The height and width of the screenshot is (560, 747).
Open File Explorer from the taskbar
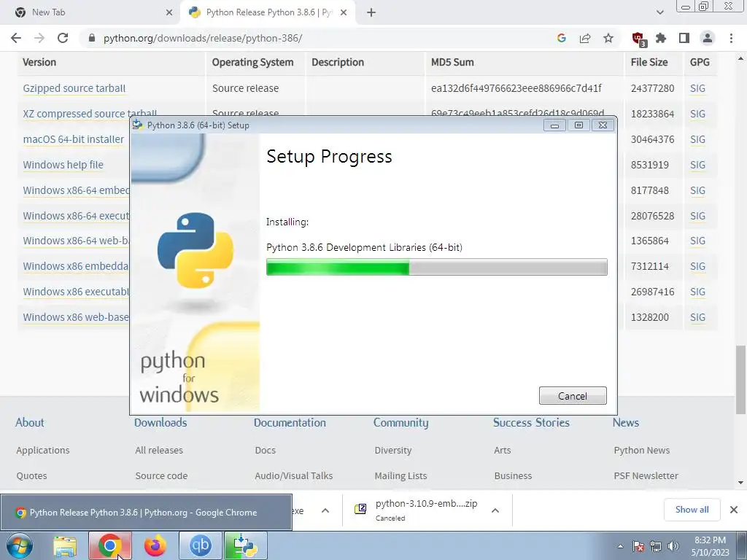(x=65, y=545)
